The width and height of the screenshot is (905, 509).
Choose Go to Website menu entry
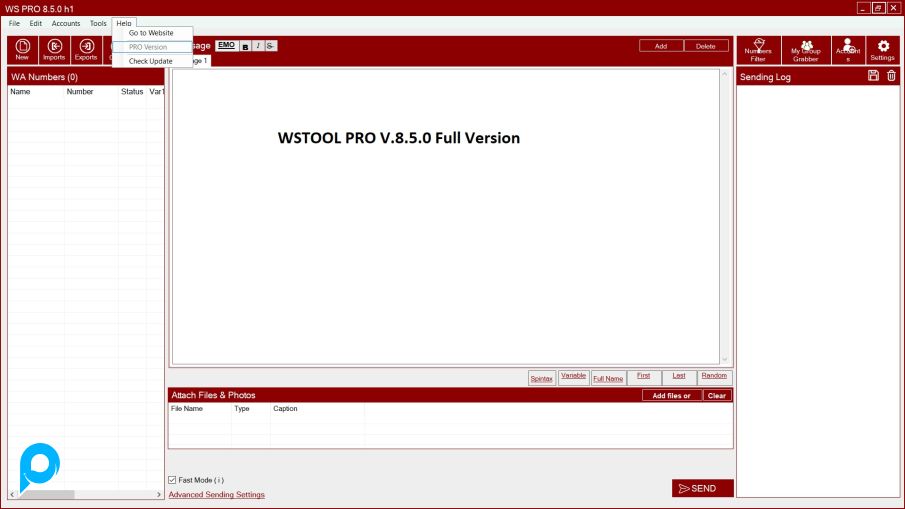click(151, 33)
